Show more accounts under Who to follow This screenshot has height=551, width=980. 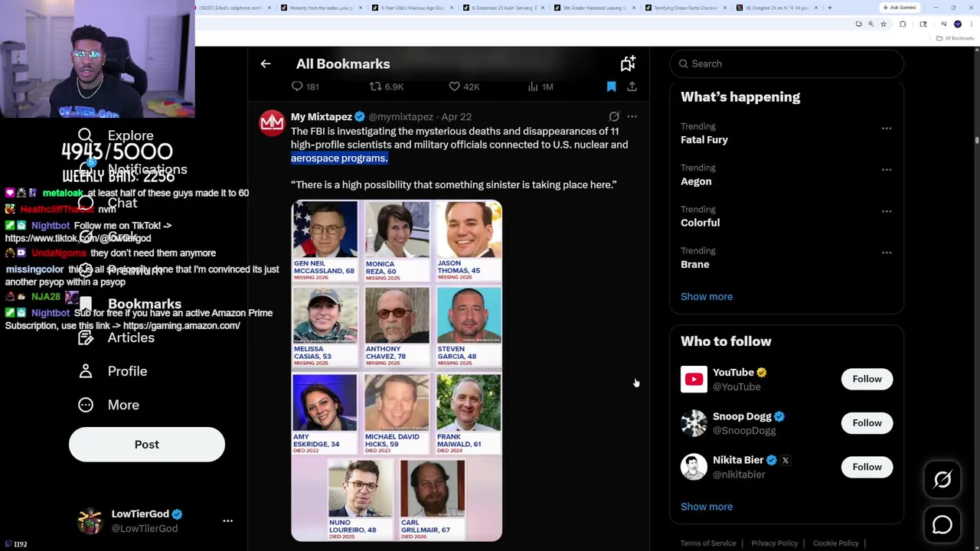[x=707, y=507]
